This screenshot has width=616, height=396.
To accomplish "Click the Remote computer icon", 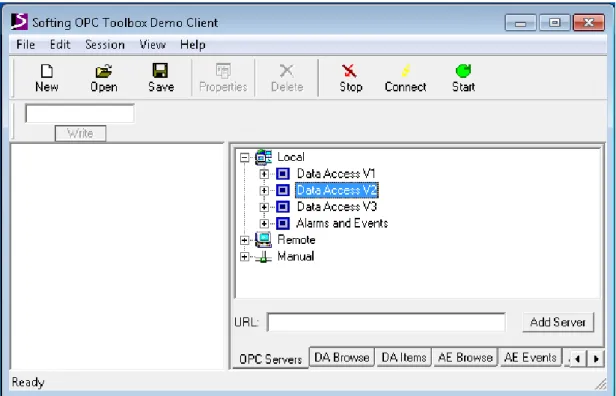I will tap(263, 240).
